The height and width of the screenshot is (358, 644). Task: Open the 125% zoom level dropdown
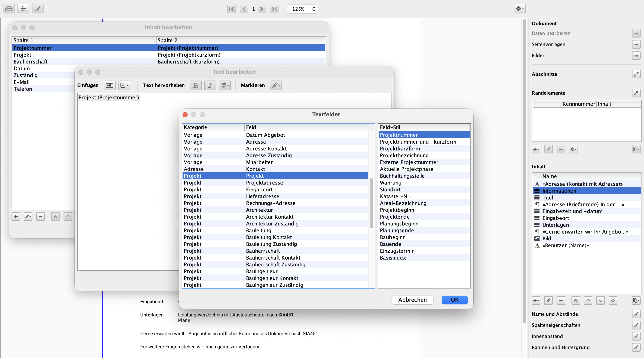(302, 9)
